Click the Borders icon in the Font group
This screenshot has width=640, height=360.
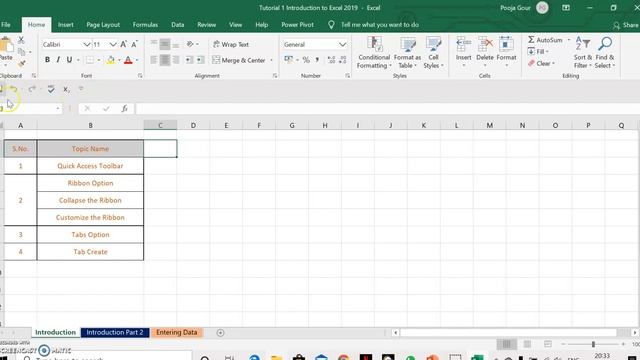[x=90, y=60]
